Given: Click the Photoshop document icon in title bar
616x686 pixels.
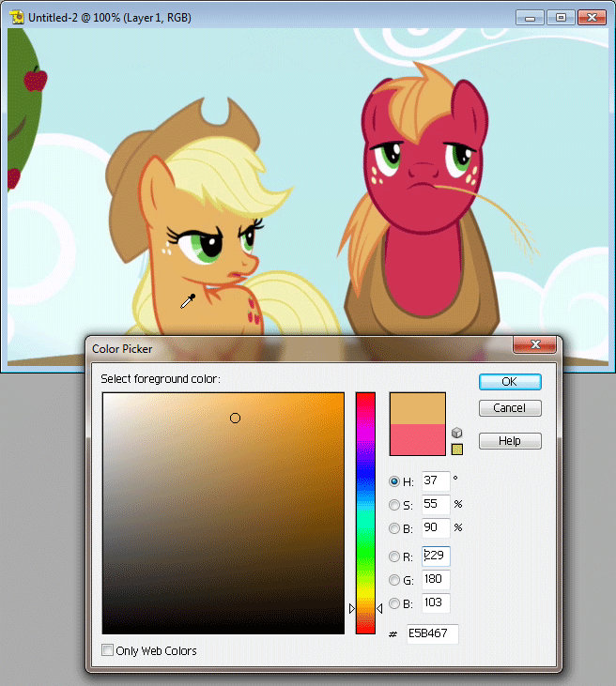Looking at the screenshot, I should point(16,18).
